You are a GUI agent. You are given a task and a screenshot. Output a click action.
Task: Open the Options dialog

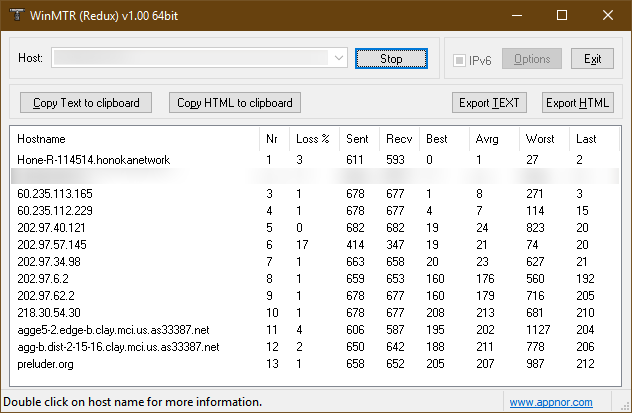(532, 59)
